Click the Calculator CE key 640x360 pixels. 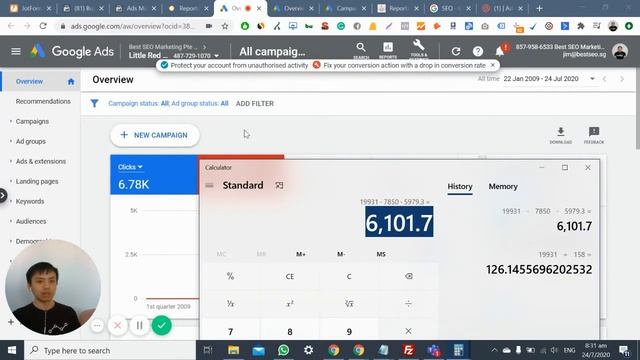290,276
